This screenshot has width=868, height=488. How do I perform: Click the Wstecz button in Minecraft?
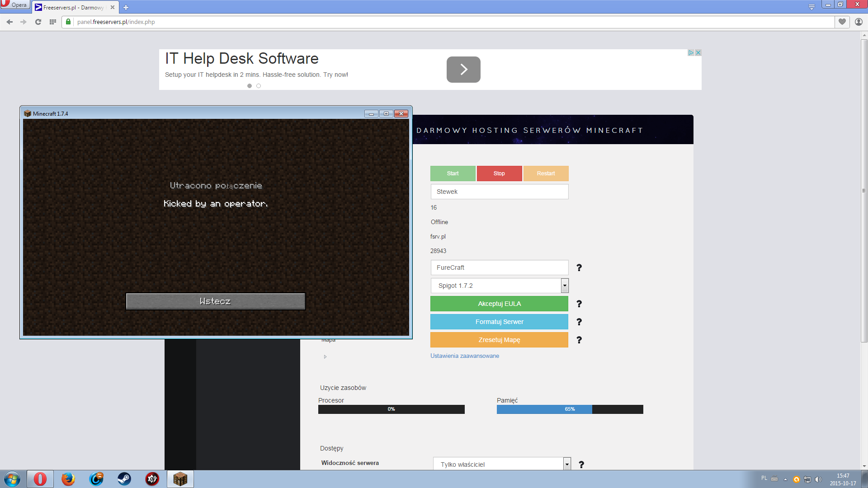point(216,301)
